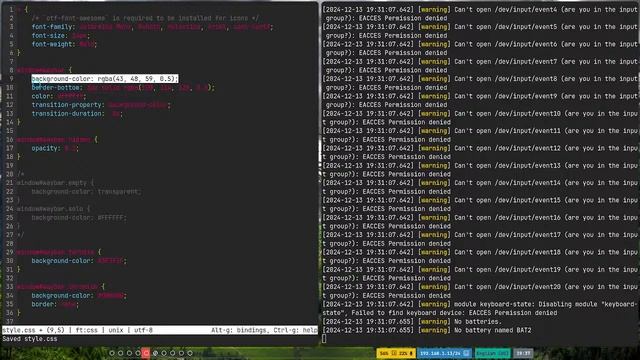
Task: Click the 'Saved style.css' message line
Action: pos(30,339)
